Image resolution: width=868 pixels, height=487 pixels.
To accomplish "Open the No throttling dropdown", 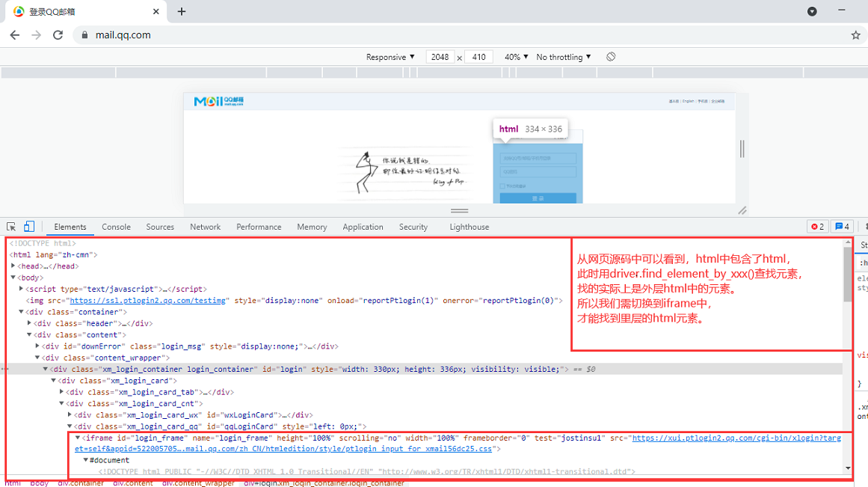I will (x=564, y=57).
